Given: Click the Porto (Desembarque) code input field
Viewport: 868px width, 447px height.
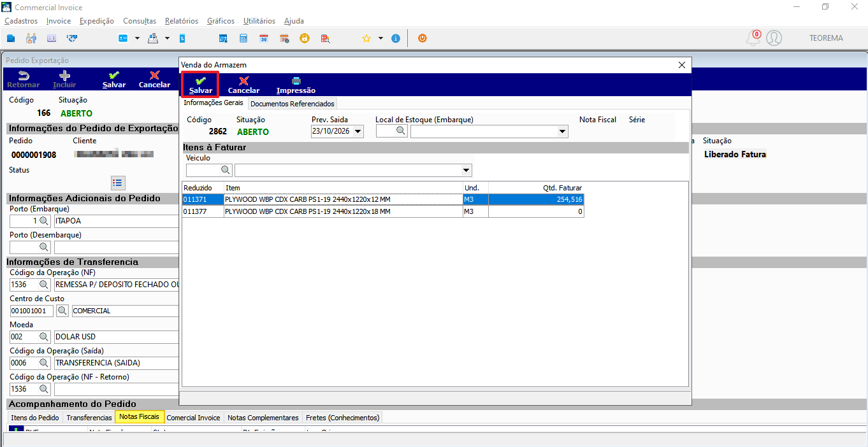Looking at the screenshot, I should click(x=24, y=247).
